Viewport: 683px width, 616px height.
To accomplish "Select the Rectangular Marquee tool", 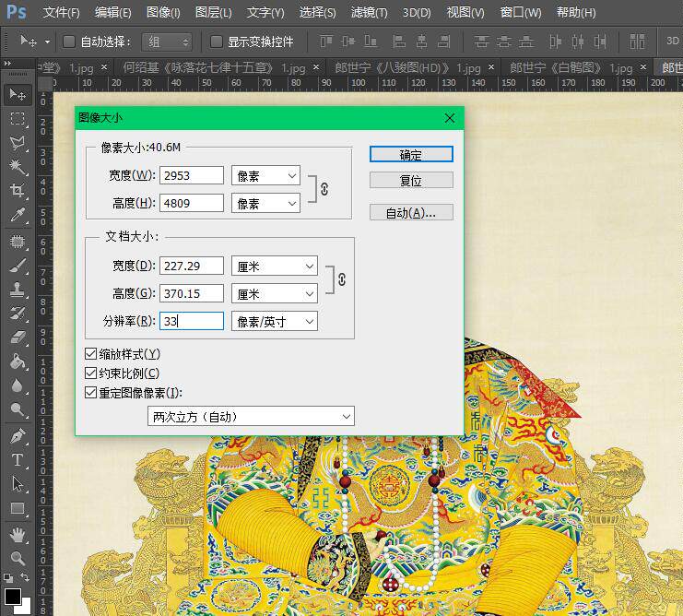I will (18, 118).
